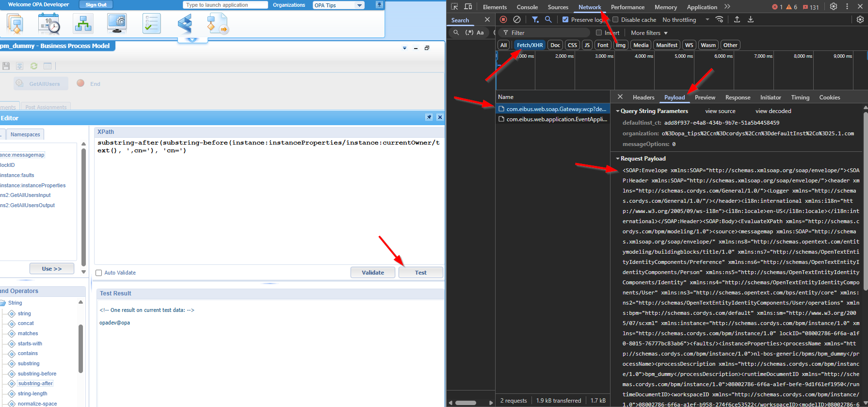Close the request details panel
868x407 pixels.
(x=620, y=97)
